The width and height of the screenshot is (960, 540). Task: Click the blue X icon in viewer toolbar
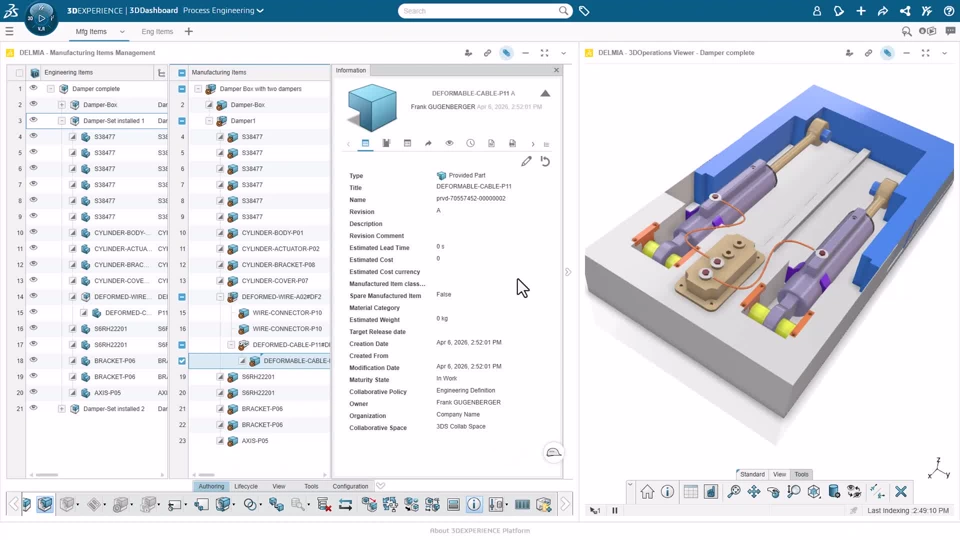coord(901,492)
